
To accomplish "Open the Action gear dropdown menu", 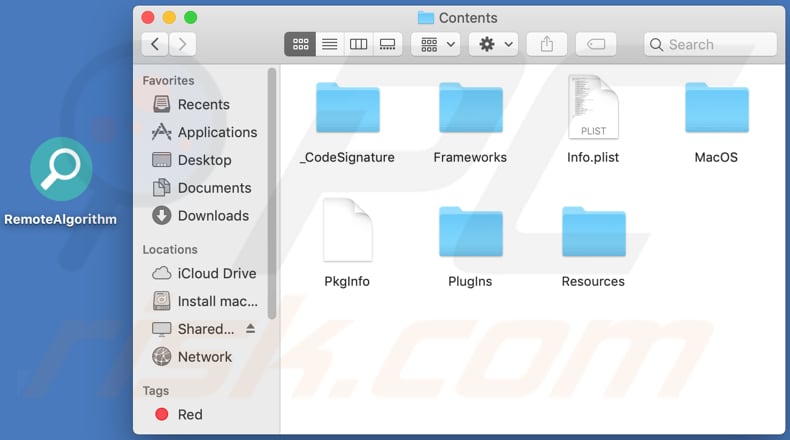I will point(493,44).
